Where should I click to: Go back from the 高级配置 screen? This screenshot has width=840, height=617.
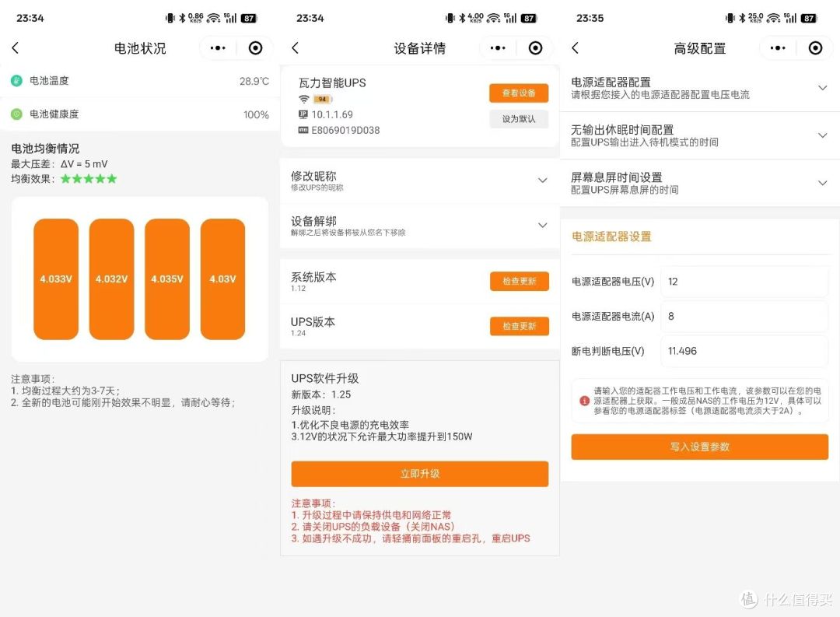576,48
